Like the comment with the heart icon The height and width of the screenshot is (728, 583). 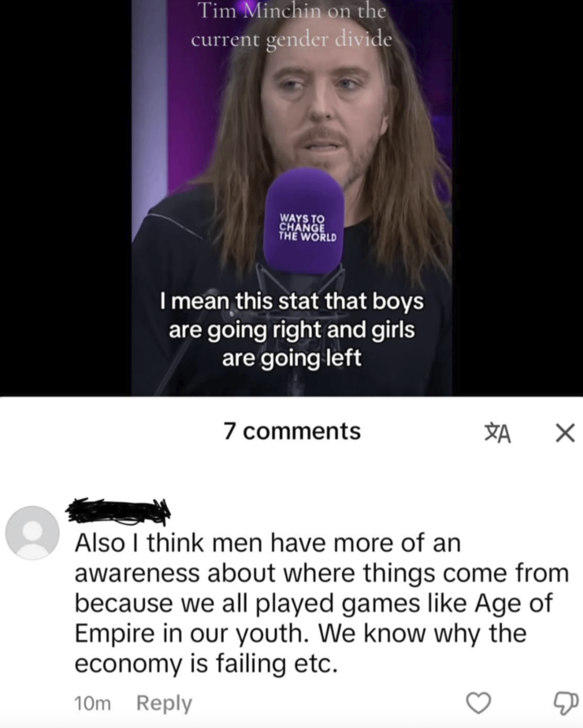coord(478,703)
